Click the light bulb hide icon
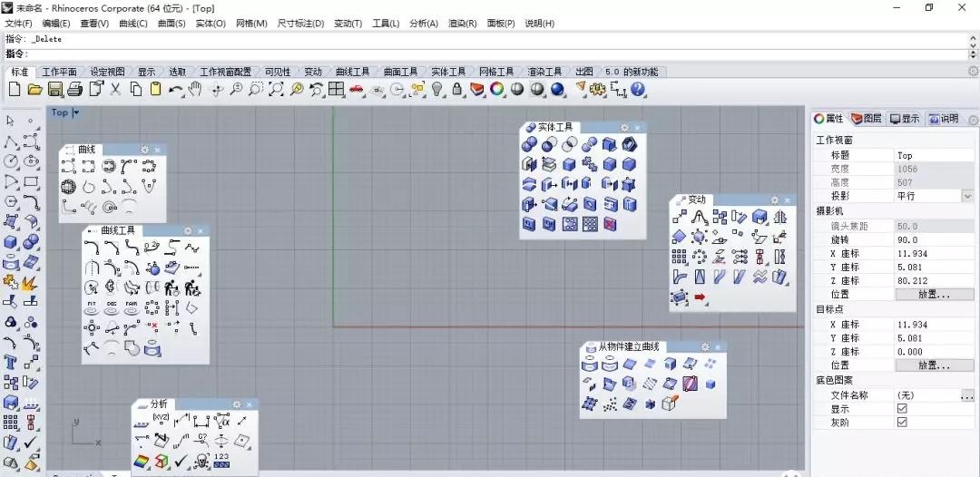The image size is (980, 477). (437, 90)
